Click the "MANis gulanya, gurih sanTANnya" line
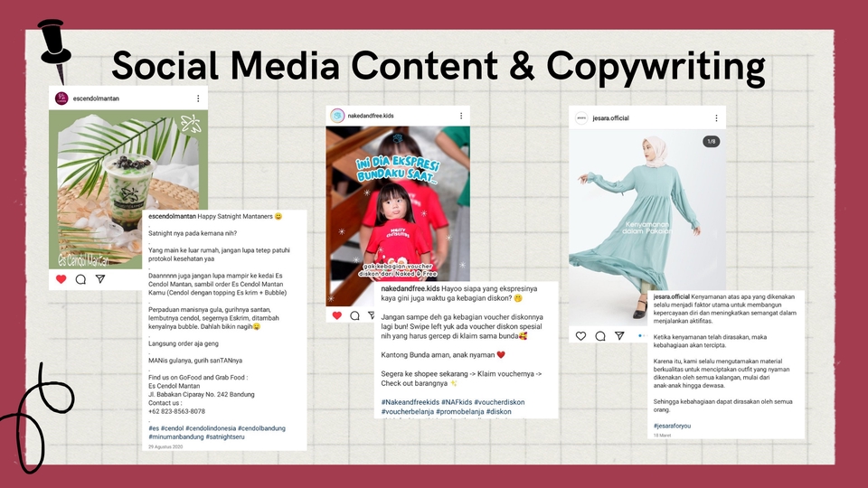 (x=195, y=361)
